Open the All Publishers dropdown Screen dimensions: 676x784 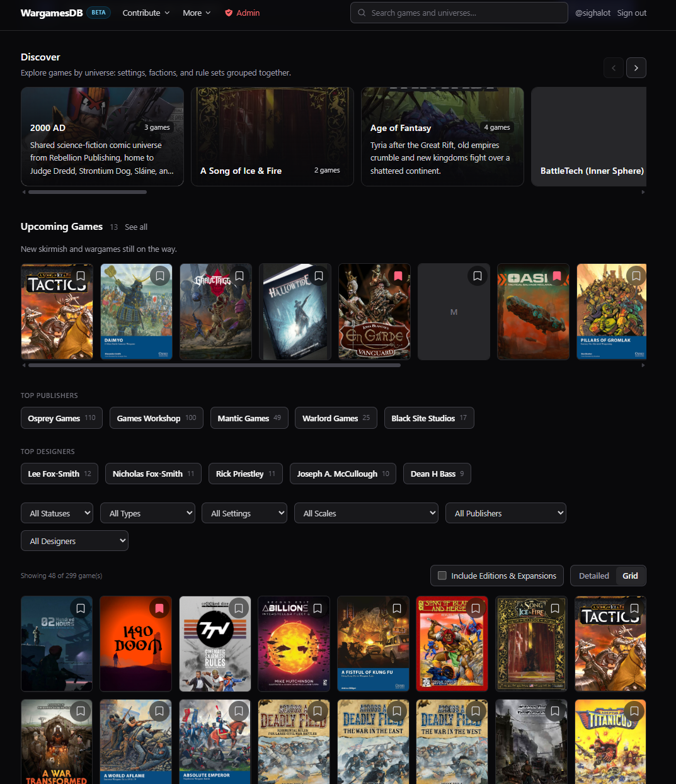tap(506, 513)
